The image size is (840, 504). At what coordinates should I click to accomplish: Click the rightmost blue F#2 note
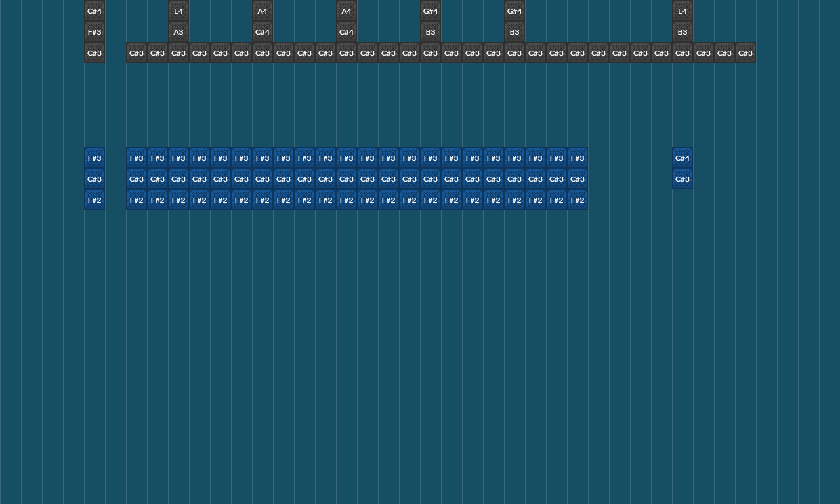point(577,200)
